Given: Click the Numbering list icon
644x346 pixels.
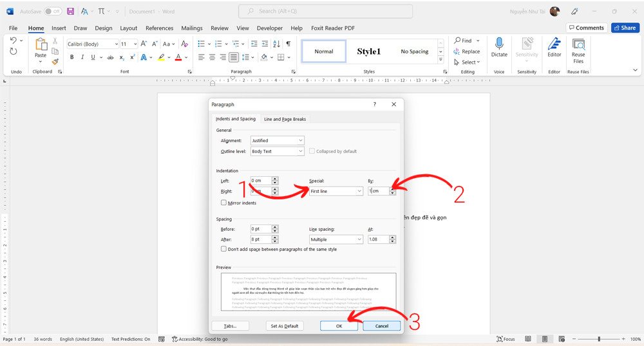Looking at the screenshot, I should point(218,44).
